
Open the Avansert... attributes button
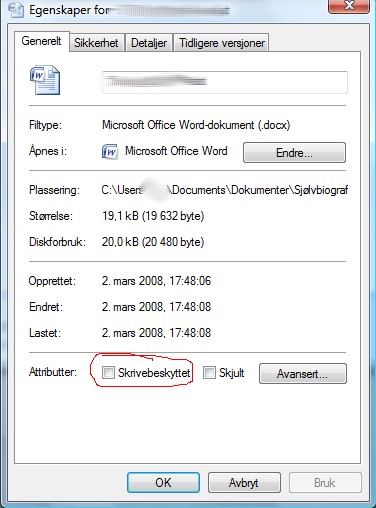[303, 374]
